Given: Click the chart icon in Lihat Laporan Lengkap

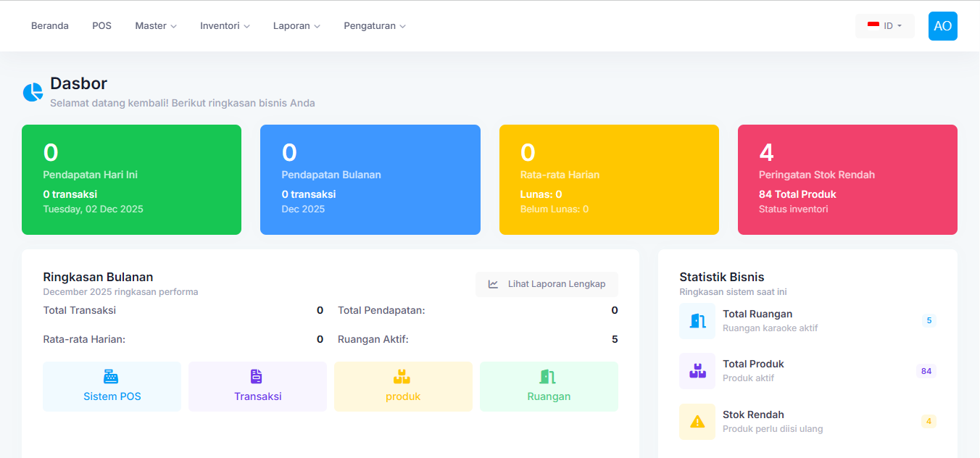Looking at the screenshot, I should tap(493, 284).
